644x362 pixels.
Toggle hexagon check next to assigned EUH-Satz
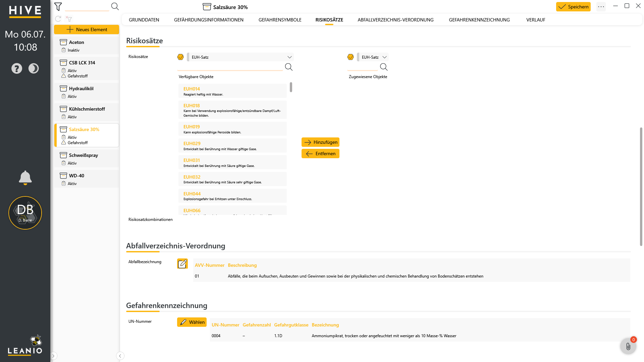click(351, 57)
